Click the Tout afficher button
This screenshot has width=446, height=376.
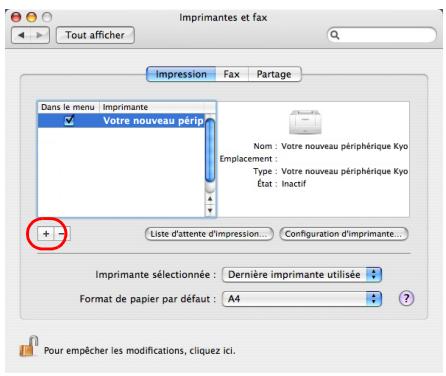[x=95, y=35]
